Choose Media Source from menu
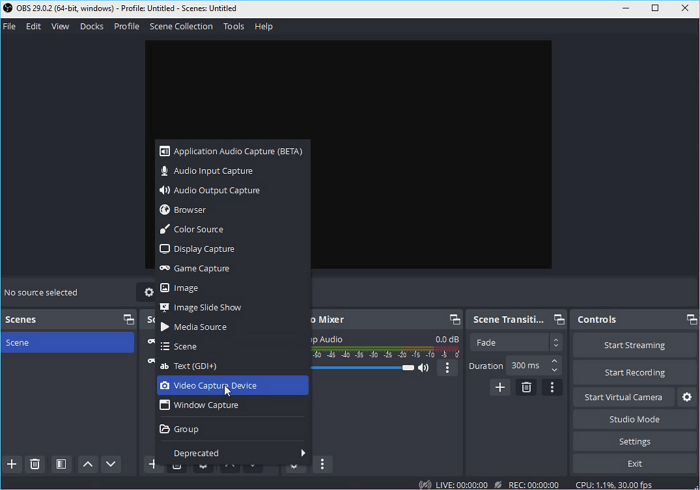 coord(233,327)
